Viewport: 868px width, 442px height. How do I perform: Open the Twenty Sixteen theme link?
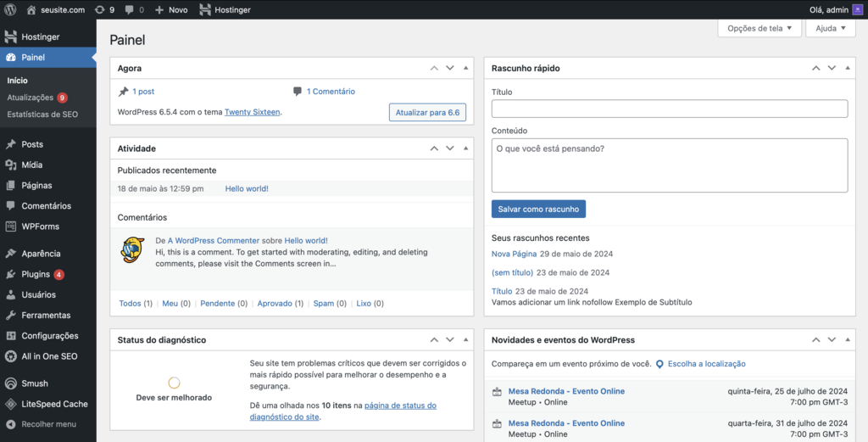click(x=252, y=112)
